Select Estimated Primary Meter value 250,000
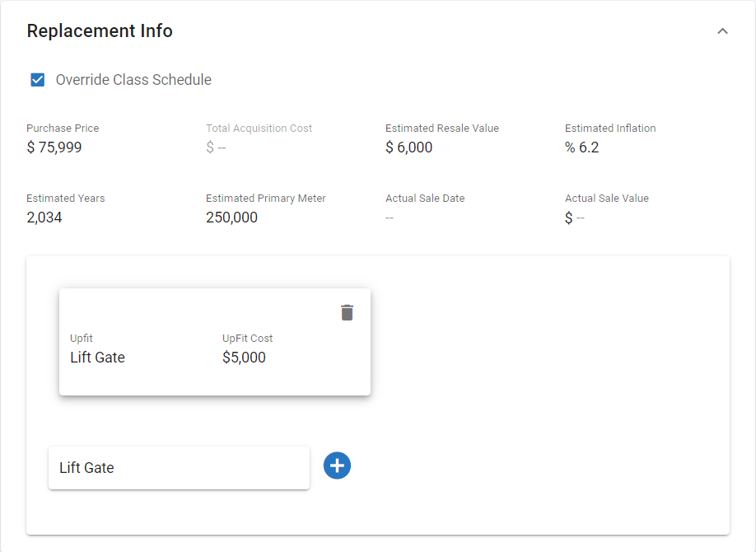The height and width of the screenshot is (552, 756). coord(231,218)
